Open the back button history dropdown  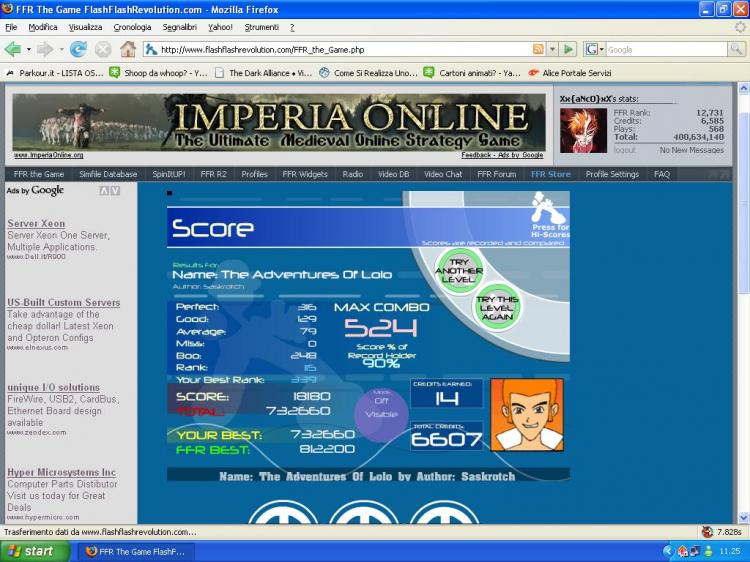pos(28,49)
